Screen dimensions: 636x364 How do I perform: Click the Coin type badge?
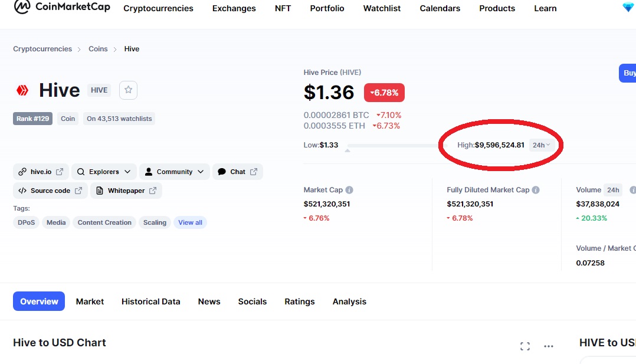click(x=68, y=119)
